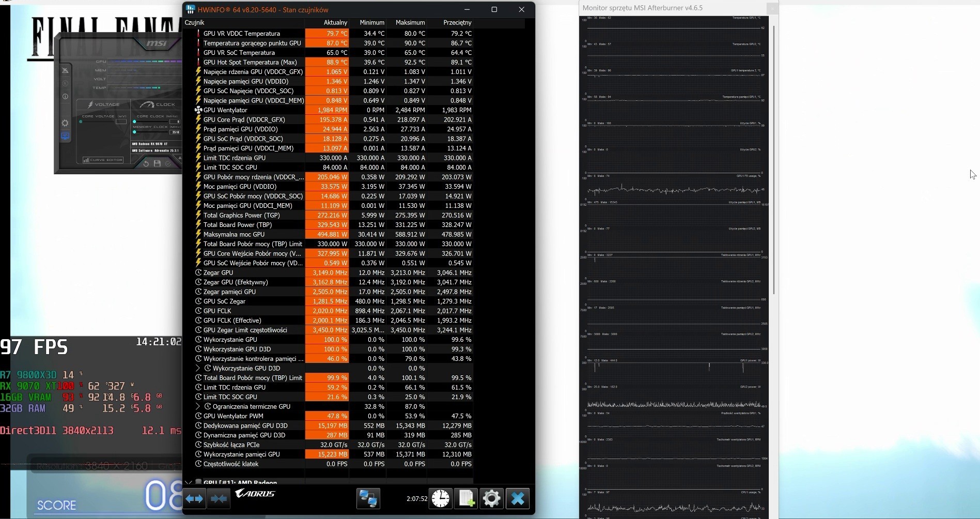This screenshot has height=519, width=980.
Task: Shrink columns with HWiNFO inward-arrows button
Action: [219, 499]
